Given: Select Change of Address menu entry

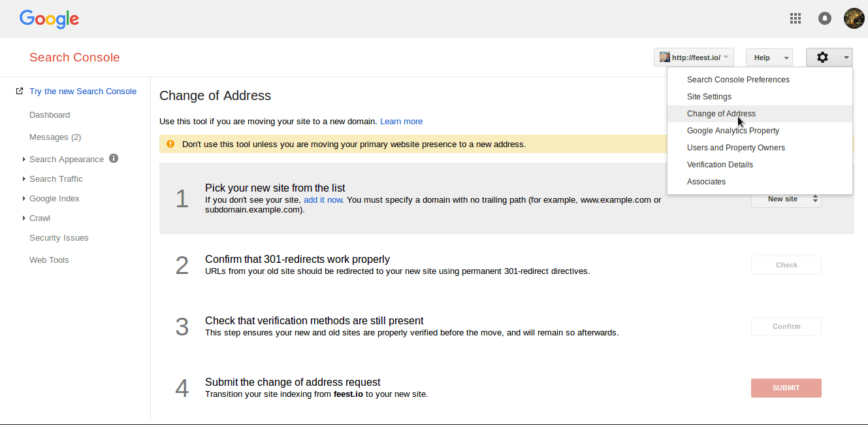Looking at the screenshot, I should tap(760, 114).
